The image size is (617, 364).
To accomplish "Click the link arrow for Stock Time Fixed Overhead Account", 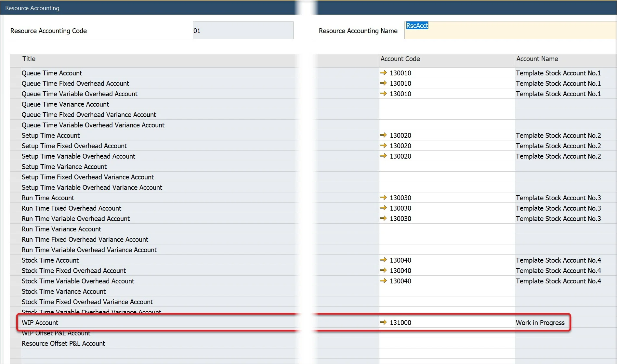I will coord(384,270).
